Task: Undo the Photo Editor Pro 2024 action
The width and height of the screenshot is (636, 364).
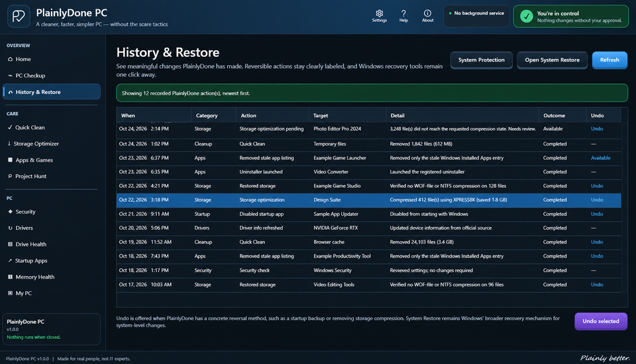Action: 597,129
